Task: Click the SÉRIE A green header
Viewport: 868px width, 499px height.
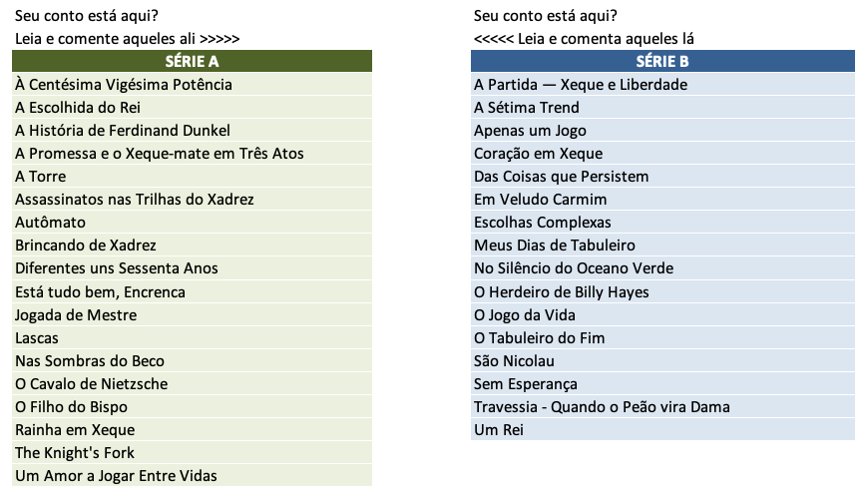Action: [192, 62]
